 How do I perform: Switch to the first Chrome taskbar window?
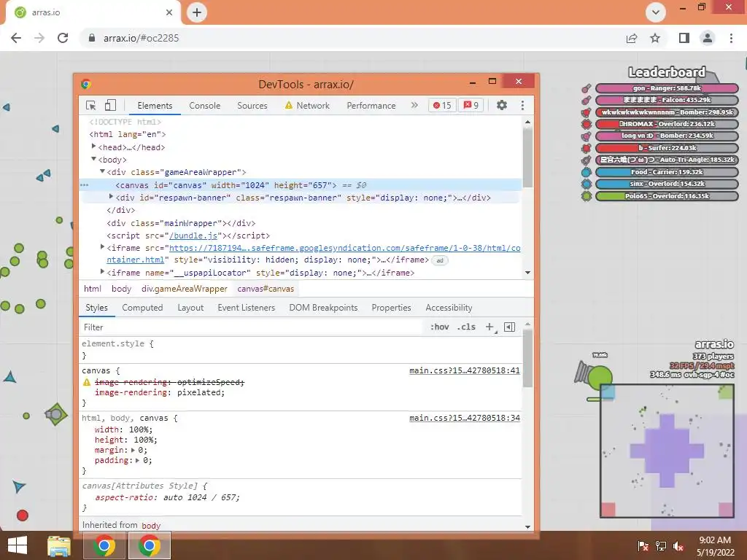[104, 545]
